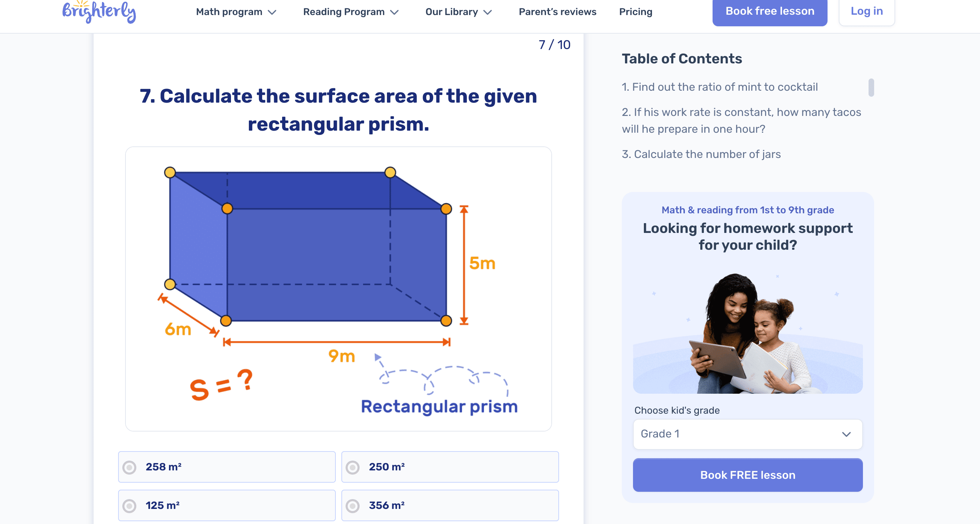Open Parent's reviews page
980x524 pixels.
pos(557,12)
